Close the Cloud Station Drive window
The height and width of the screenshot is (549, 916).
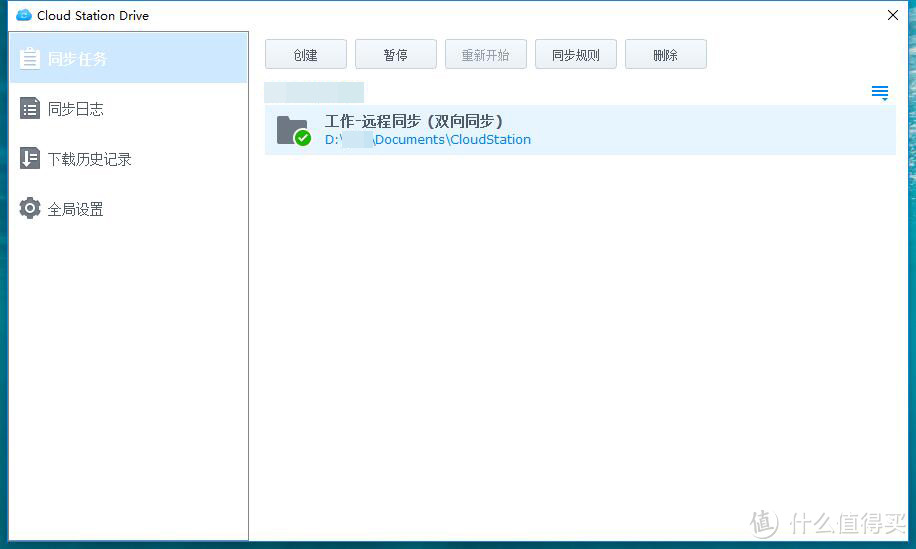click(893, 15)
